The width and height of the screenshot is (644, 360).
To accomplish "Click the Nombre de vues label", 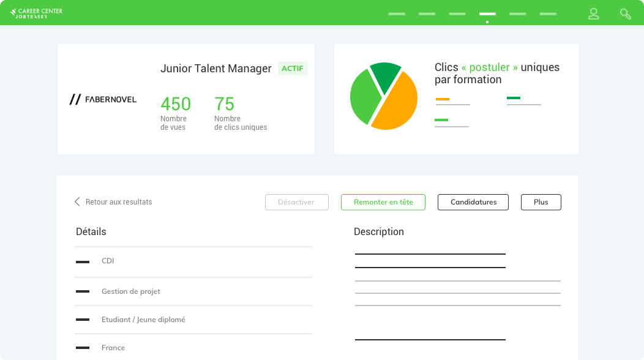I will [173, 123].
